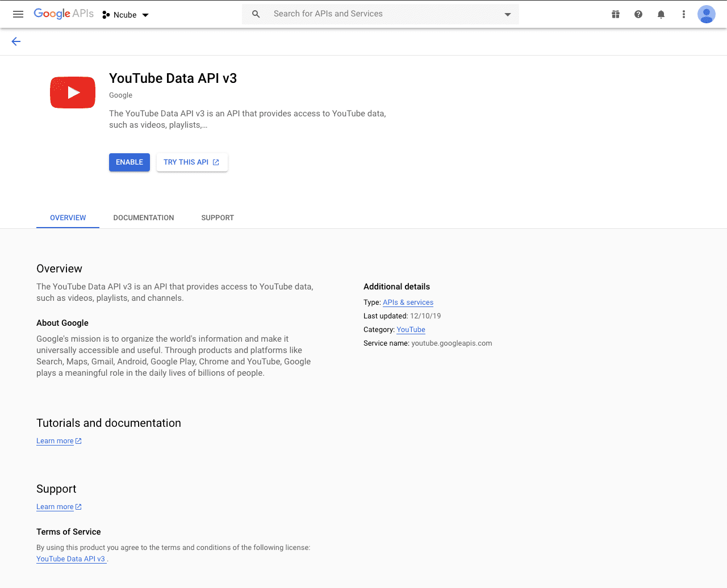Viewport: 727px width, 588px height.
Task: Click the Google APIs logo
Action: [x=64, y=14]
